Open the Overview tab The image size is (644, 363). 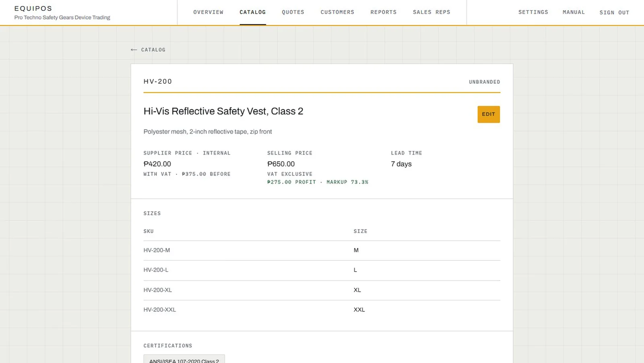coord(208,12)
